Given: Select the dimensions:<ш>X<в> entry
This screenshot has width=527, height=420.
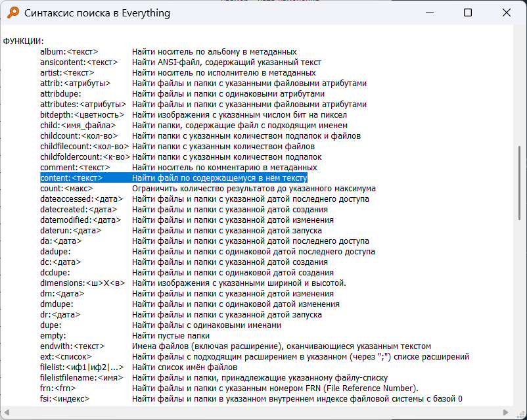Looking at the screenshot, I should pos(82,283).
